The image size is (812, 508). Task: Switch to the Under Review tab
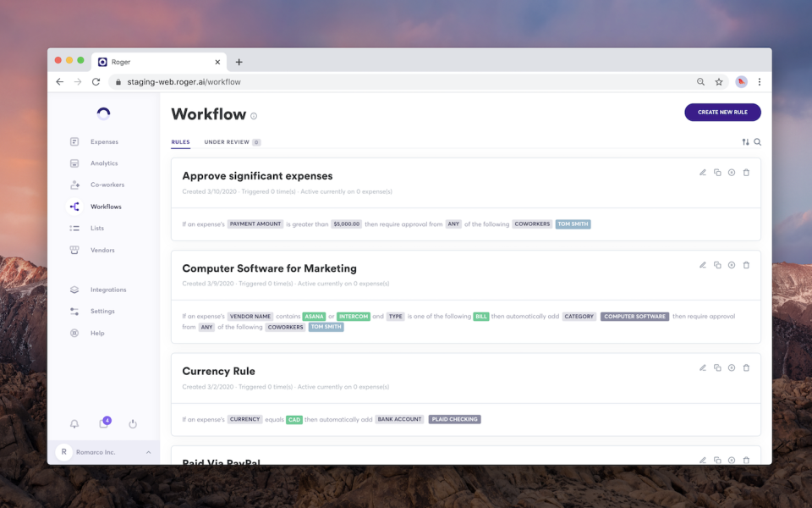(x=232, y=142)
